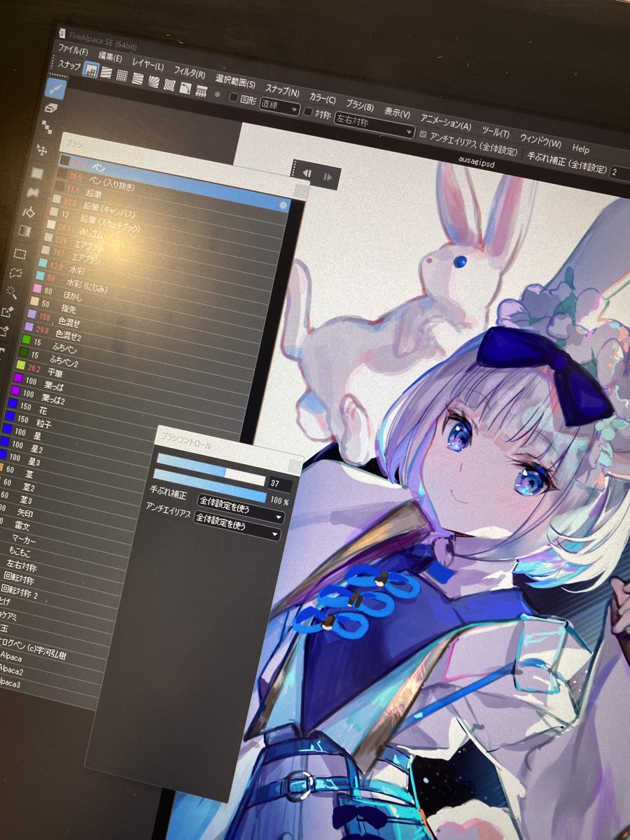Select the Move tool icon
630x840 pixels.
42,150
